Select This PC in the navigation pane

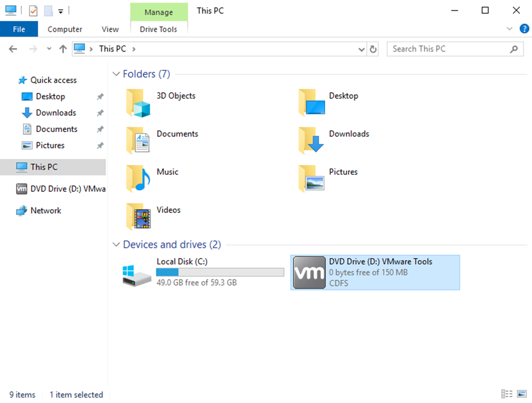click(53, 167)
